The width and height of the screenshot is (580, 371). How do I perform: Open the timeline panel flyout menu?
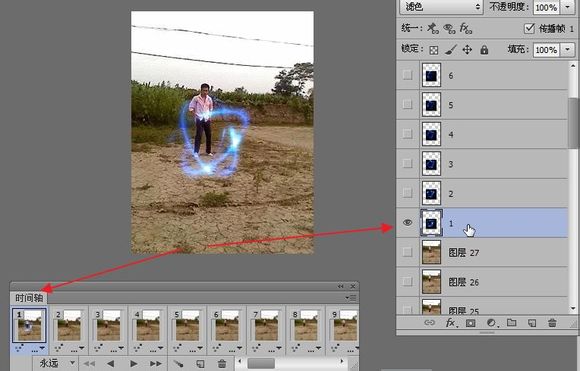[351, 298]
